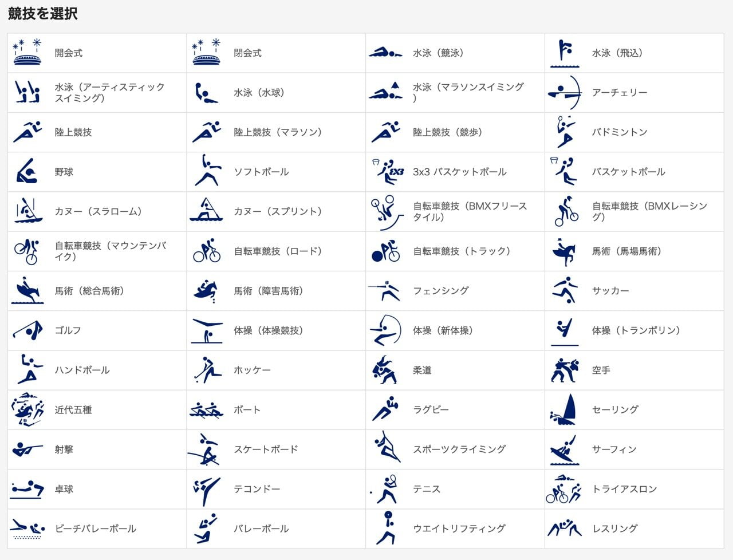The width and height of the screenshot is (733, 560).
Task: Select the judo pictogram icon
Action: 385,370
